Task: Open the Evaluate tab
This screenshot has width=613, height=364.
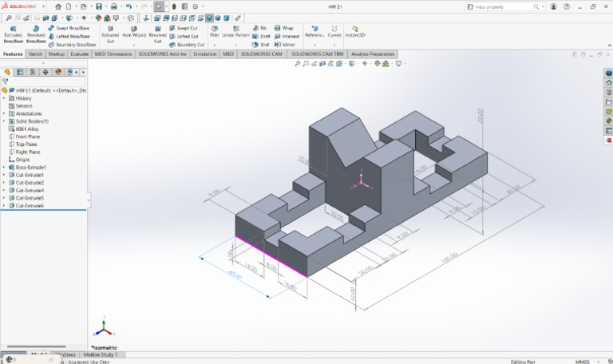Action: (x=79, y=54)
